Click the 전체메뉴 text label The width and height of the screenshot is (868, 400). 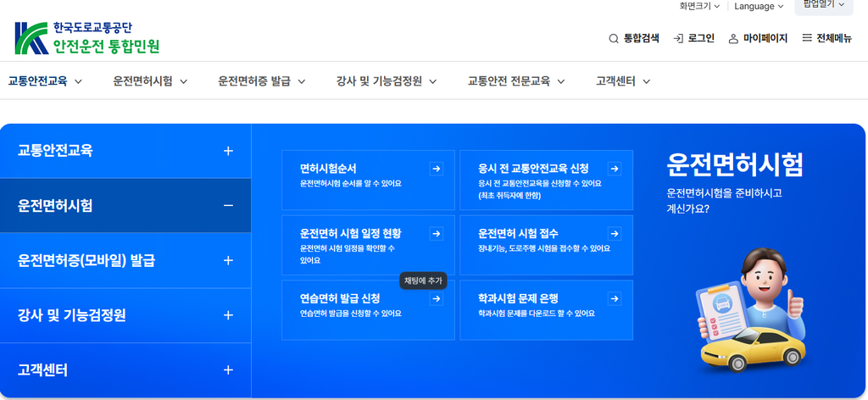pyautogui.click(x=834, y=39)
